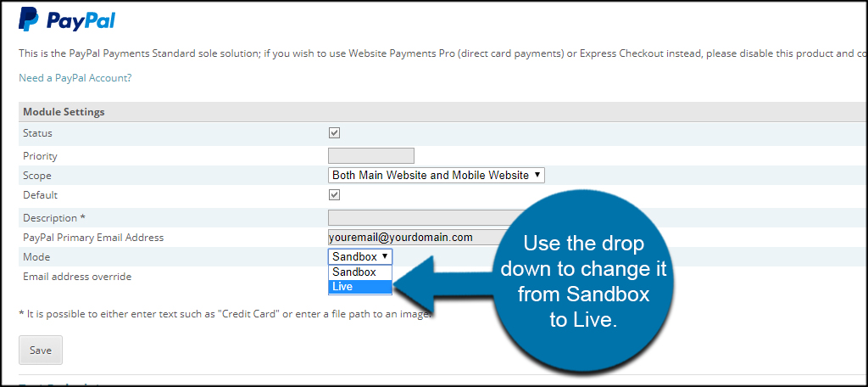Click the Email address override label
The image size is (868, 387).
point(77,276)
